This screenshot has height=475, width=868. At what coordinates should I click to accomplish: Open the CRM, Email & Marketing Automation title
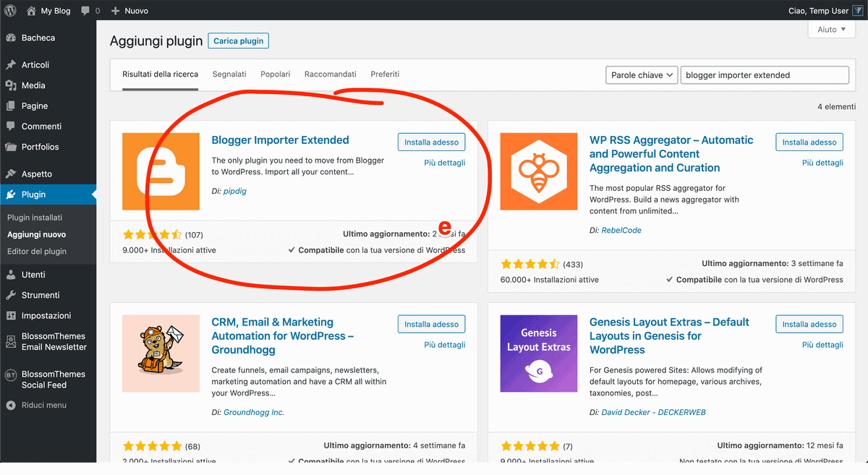coord(283,336)
